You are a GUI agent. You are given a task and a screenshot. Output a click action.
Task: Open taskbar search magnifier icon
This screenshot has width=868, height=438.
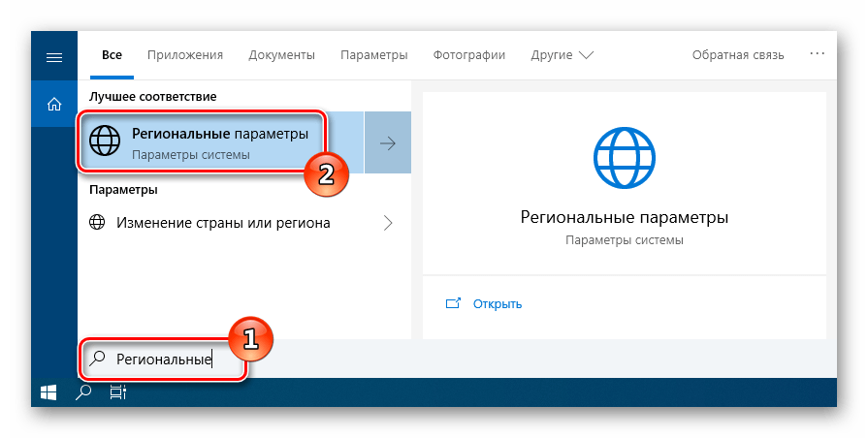83,392
